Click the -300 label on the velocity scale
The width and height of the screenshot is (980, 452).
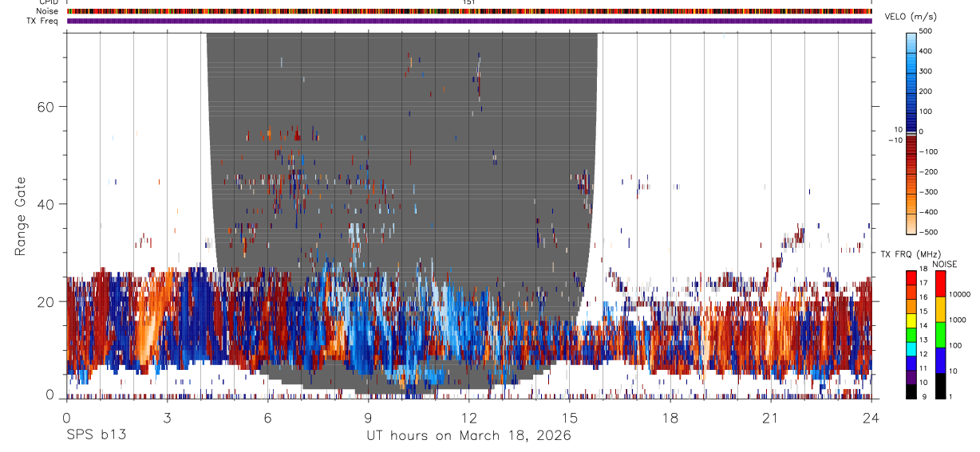(x=929, y=192)
